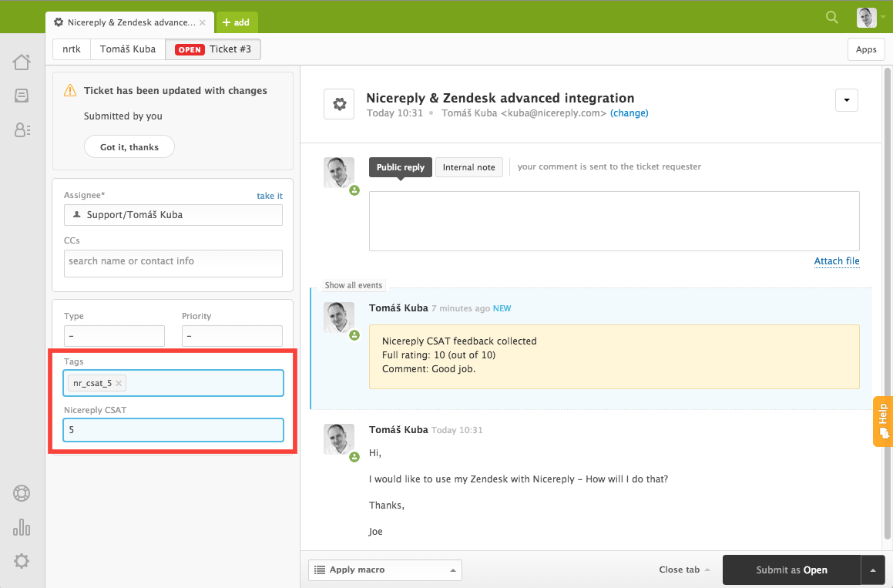Click the search magnifier icon
This screenshot has height=588, width=893.
(x=832, y=18)
